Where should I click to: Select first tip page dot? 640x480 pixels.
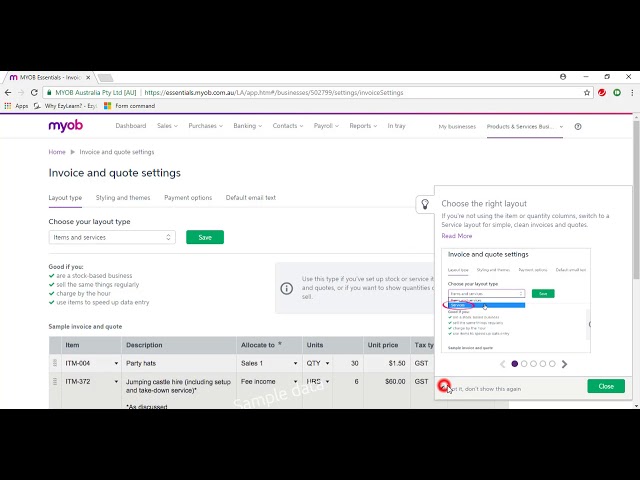[514, 364]
